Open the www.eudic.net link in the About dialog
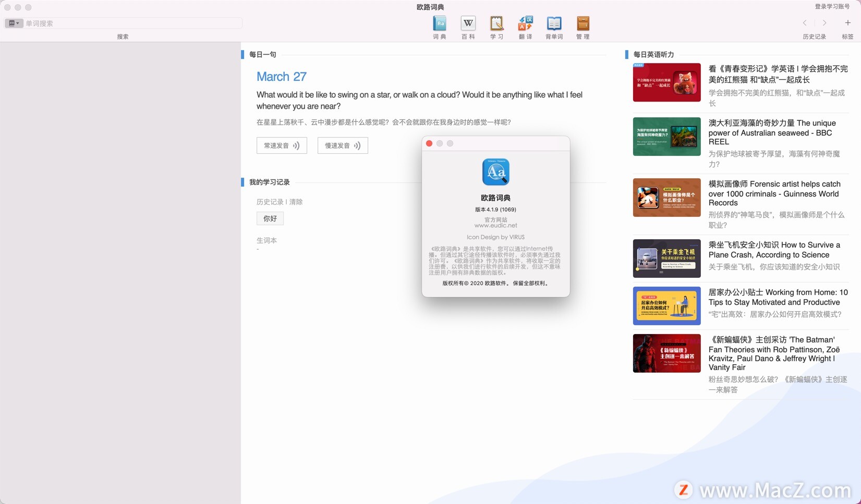 (495, 226)
